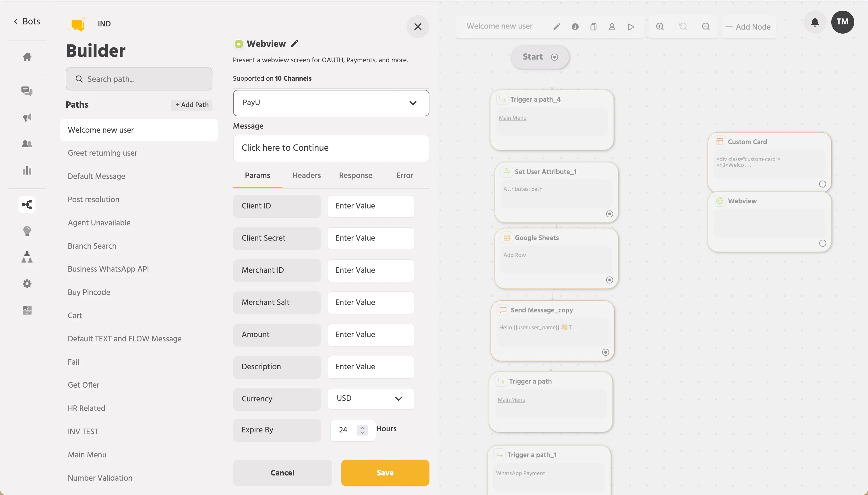Screen dimensions: 868x495
Task: Click the info icon in canvas toolbar
Action: pos(575,26)
